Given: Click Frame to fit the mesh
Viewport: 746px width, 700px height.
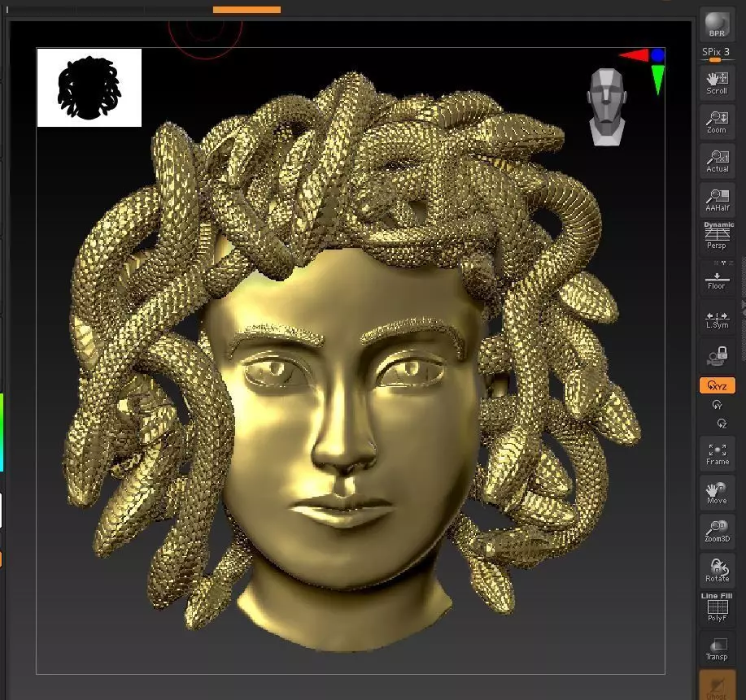Looking at the screenshot, I should point(717,454).
